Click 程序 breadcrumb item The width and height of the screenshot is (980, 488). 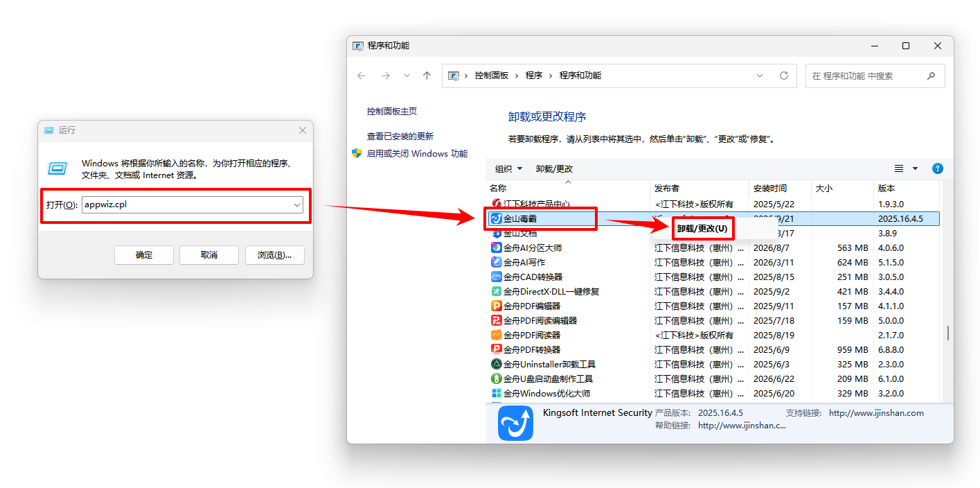click(534, 76)
